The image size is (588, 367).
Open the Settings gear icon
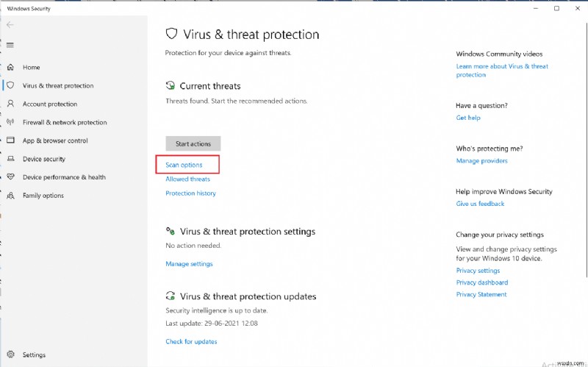(10, 354)
